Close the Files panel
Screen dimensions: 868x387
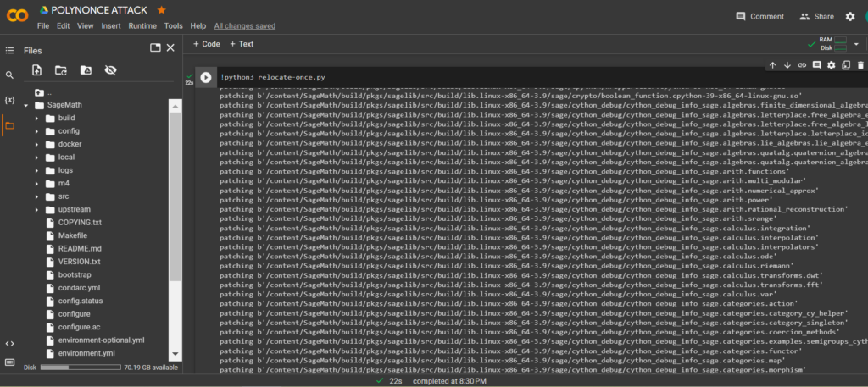tap(170, 48)
